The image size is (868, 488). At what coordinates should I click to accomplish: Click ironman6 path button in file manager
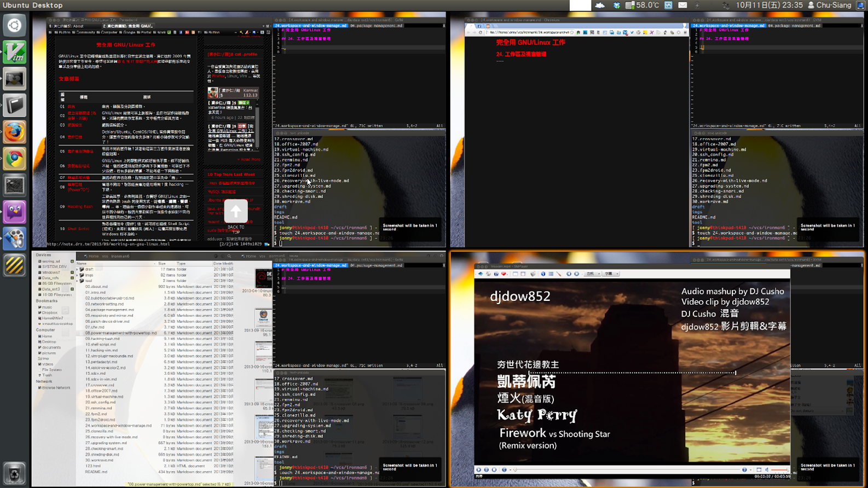coord(120,256)
